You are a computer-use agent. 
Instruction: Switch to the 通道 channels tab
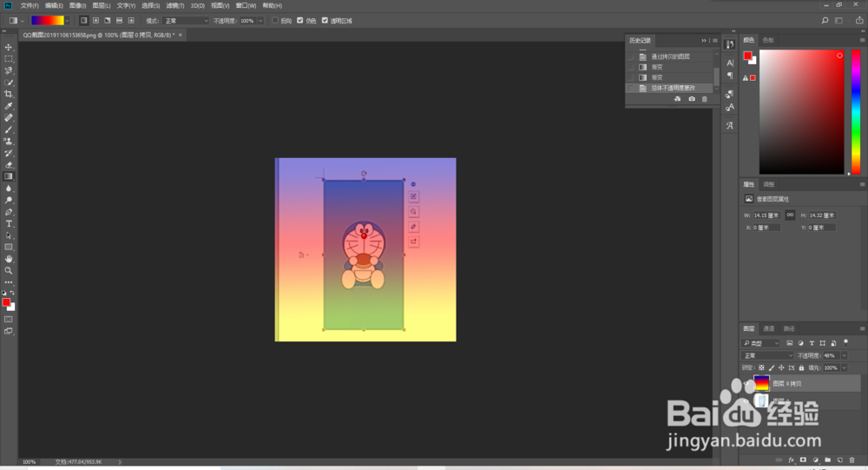(768, 328)
